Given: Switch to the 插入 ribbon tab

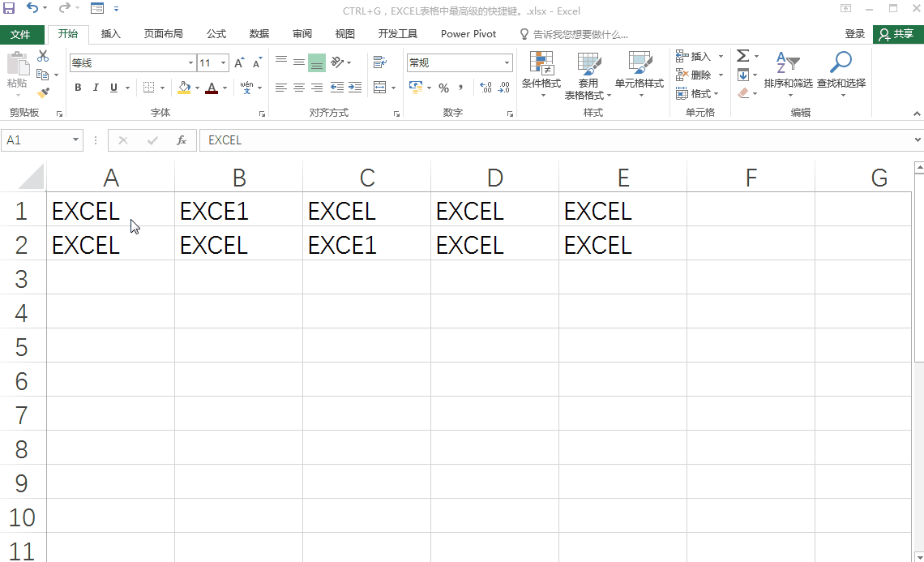Looking at the screenshot, I should [x=111, y=34].
